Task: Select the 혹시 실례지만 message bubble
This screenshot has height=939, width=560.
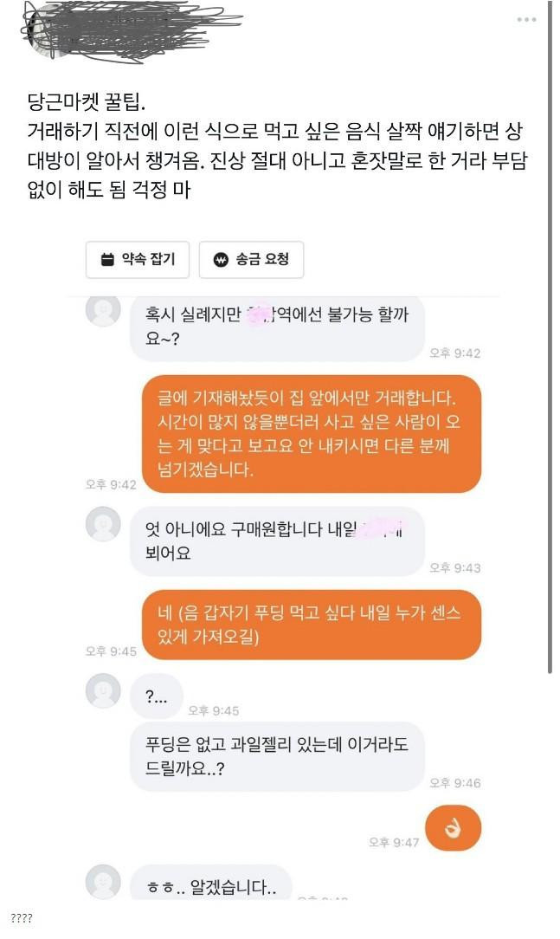Action: pyautogui.click(x=277, y=327)
